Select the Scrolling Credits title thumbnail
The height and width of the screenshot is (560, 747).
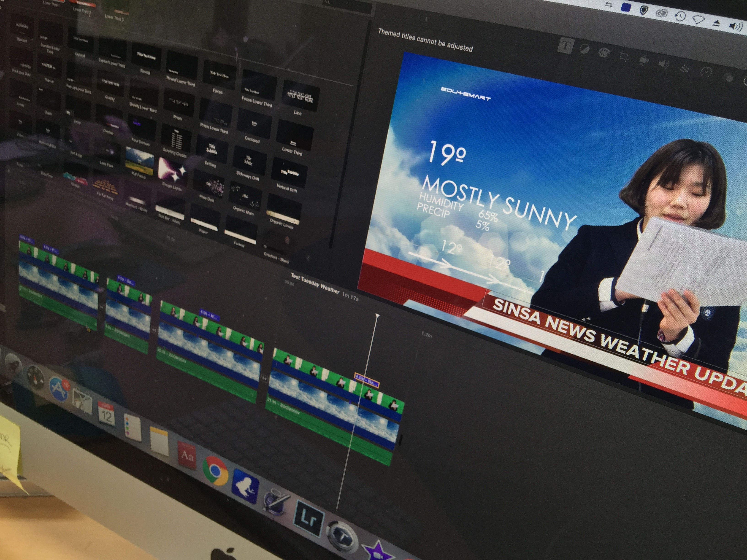coord(177,139)
